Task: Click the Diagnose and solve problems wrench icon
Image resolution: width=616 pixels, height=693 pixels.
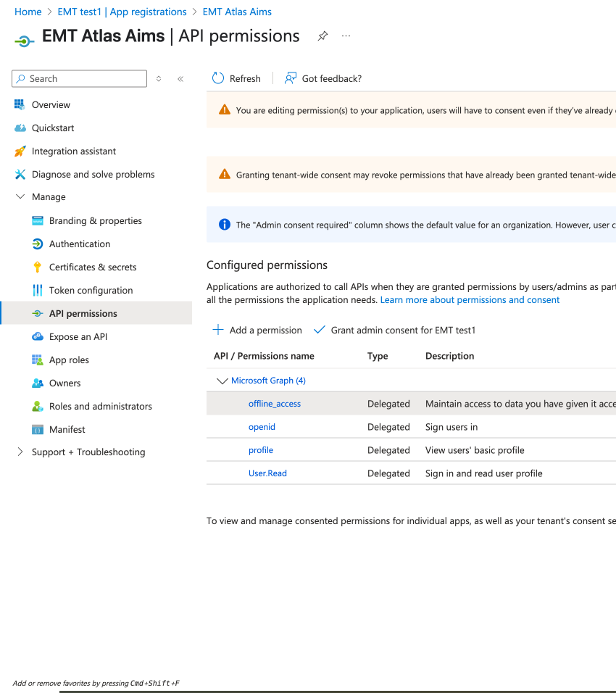Action: click(20, 174)
